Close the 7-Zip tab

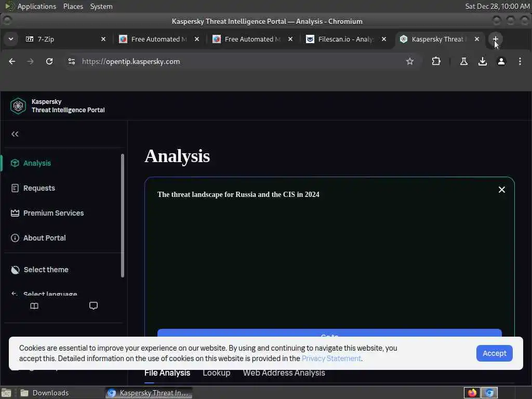tap(103, 39)
